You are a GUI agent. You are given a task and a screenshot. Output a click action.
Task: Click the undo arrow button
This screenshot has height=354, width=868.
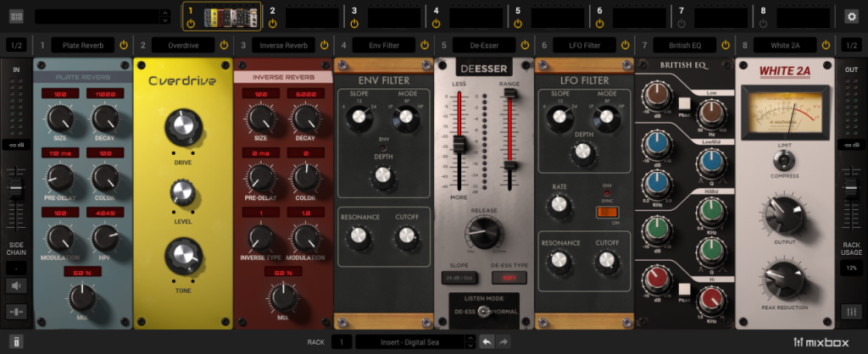click(487, 342)
